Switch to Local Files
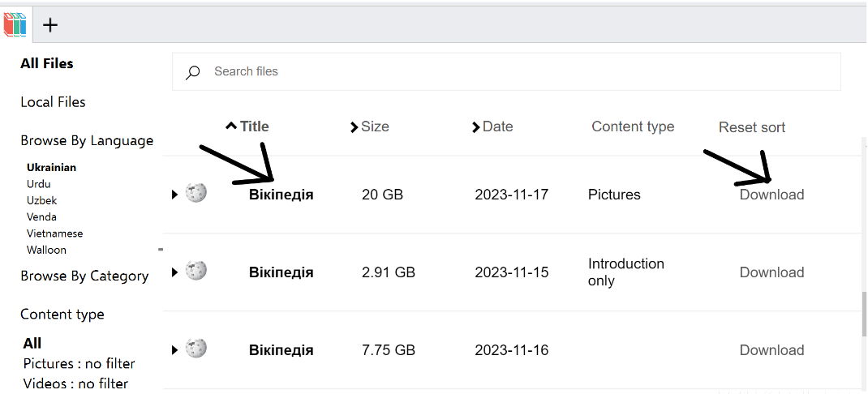 (53, 102)
